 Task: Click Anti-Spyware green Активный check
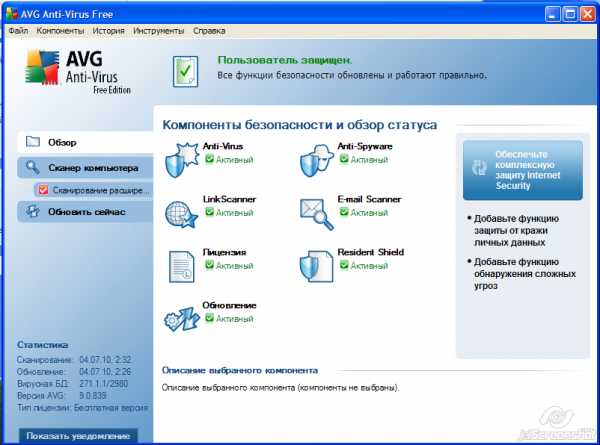click(344, 159)
